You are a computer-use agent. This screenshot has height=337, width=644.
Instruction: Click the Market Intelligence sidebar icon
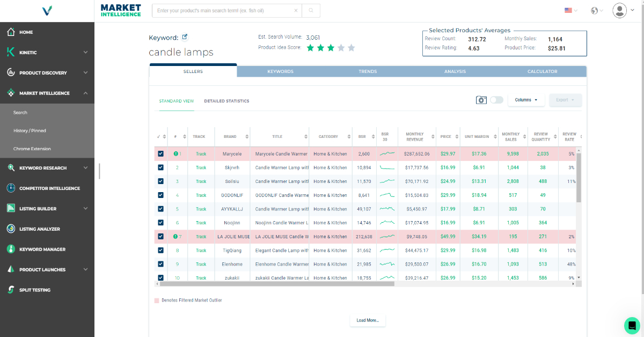pos(11,93)
